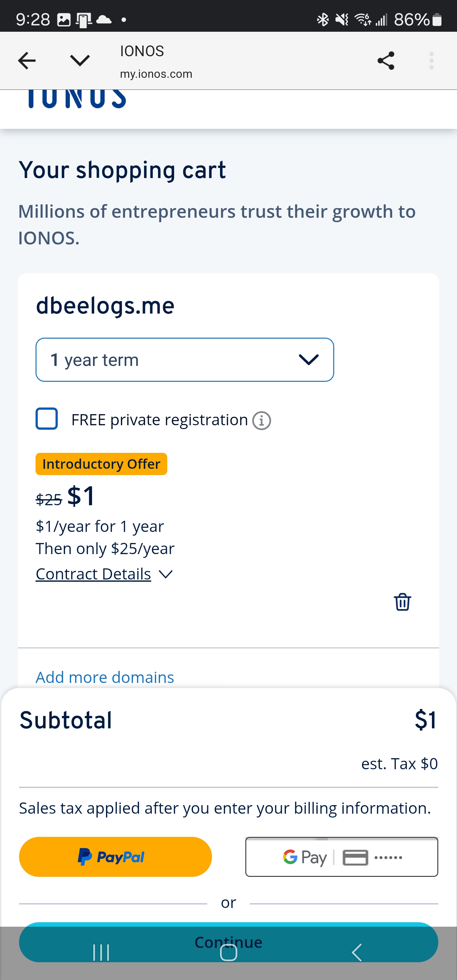Open the share icon in toolbar
Image resolution: width=457 pixels, height=980 pixels.
point(386,61)
